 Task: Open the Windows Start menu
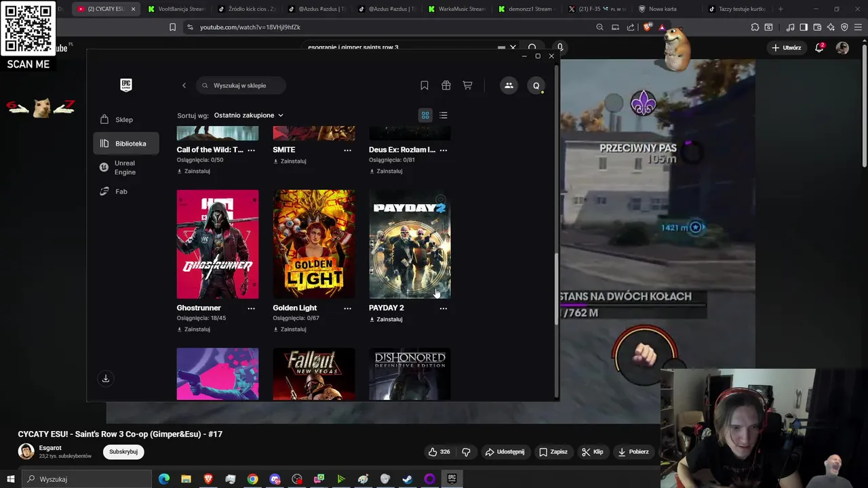(x=10, y=479)
